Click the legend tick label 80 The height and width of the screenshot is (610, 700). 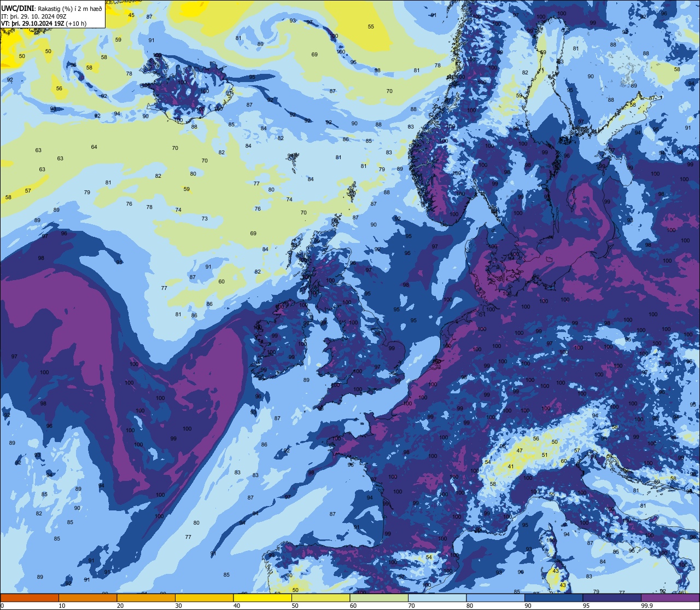click(470, 606)
